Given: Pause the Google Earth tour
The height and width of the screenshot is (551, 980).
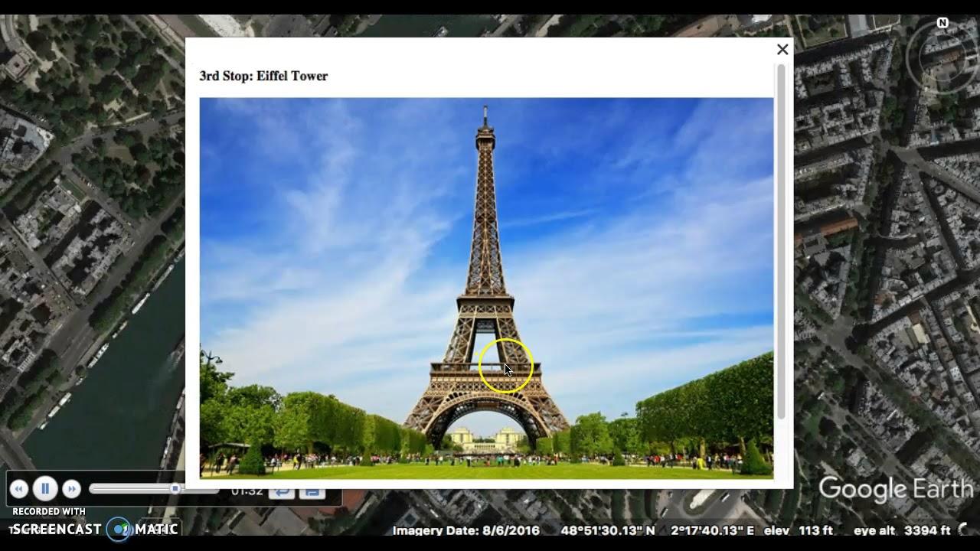Looking at the screenshot, I should coord(45,488).
